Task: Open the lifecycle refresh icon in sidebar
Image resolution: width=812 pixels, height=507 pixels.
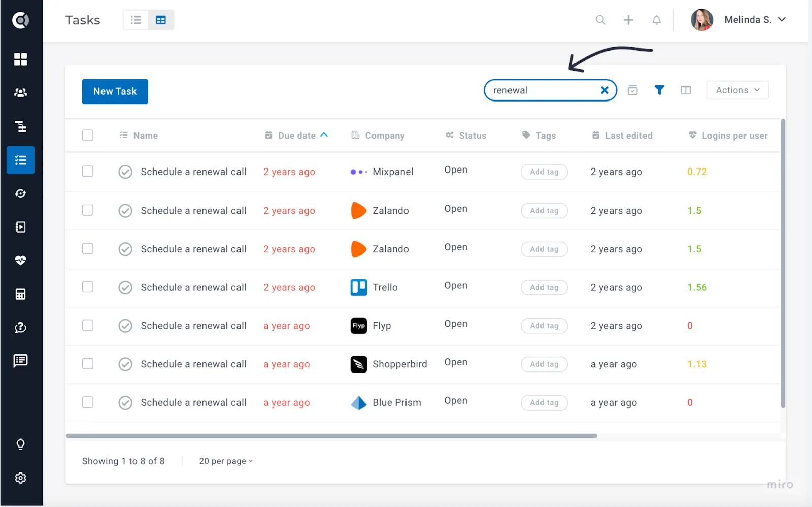Action: [x=20, y=193]
